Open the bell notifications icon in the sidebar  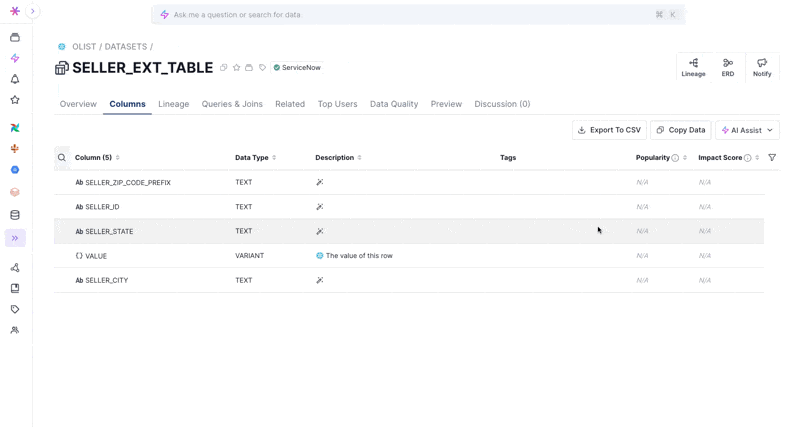[15, 79]
